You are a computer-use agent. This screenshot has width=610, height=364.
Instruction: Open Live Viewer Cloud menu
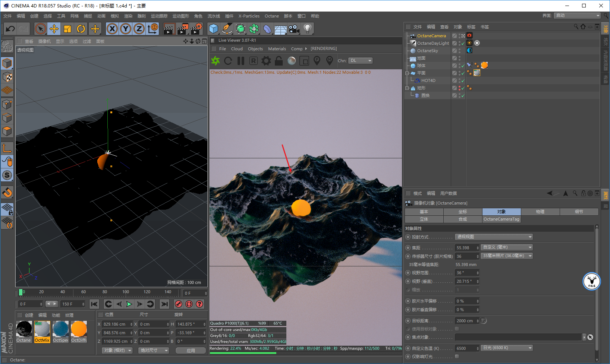point(237,49)
